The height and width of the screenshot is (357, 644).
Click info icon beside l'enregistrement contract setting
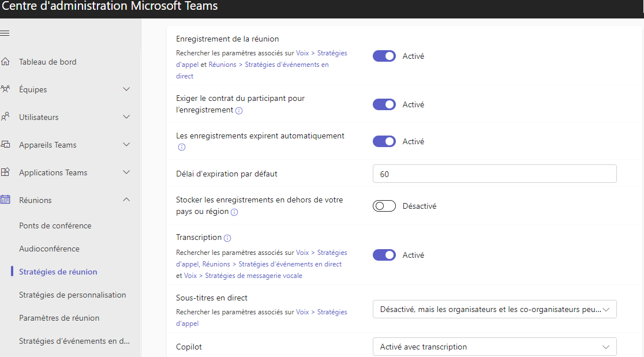239,110
